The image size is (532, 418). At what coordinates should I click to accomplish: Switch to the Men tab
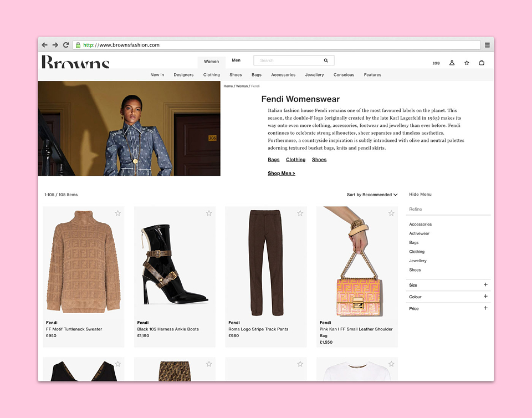click(x=236, y=60)
